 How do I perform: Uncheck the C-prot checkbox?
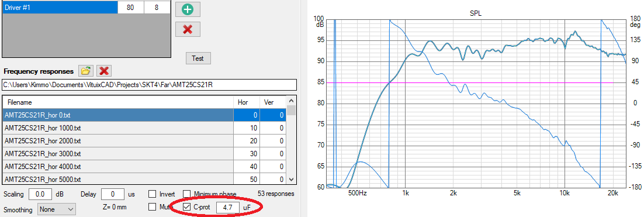[x=187, y=207]
